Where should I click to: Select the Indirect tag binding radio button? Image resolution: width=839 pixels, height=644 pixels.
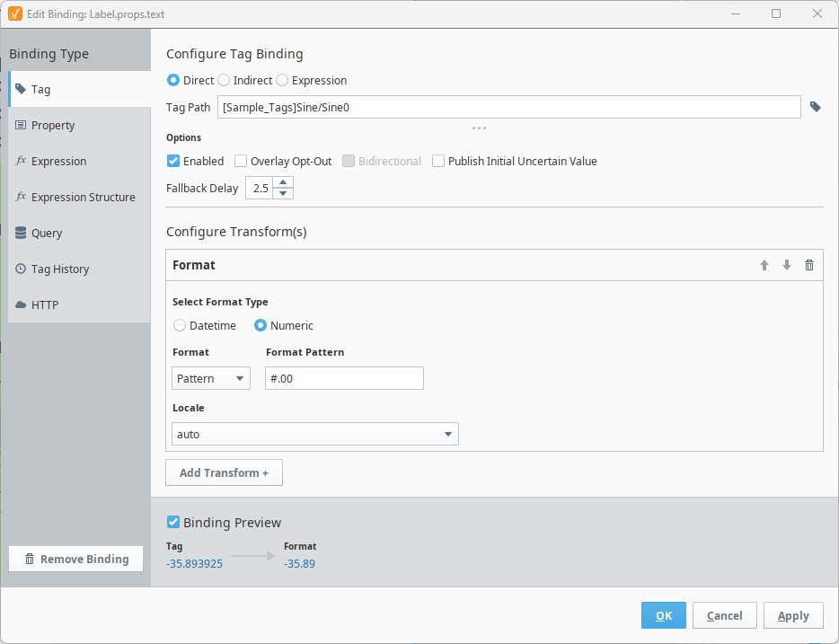pos(224,80)
